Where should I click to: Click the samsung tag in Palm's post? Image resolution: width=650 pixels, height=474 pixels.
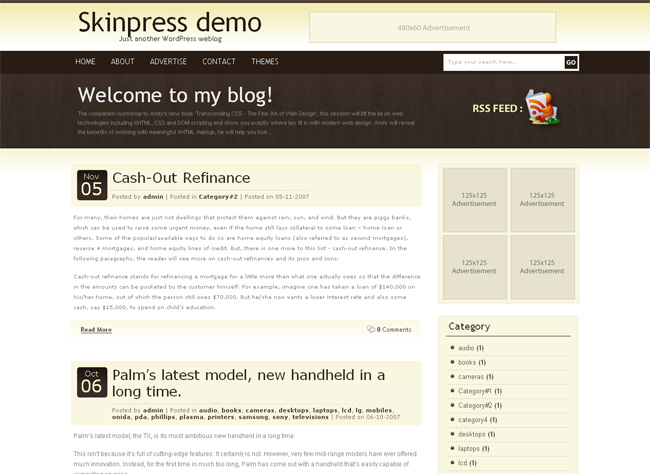[253, 417]
